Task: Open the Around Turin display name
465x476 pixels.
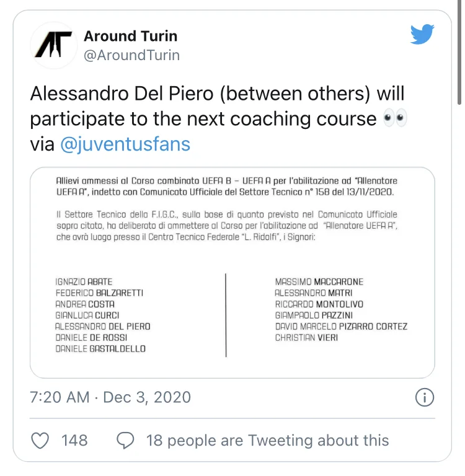Action: point(130,36)
